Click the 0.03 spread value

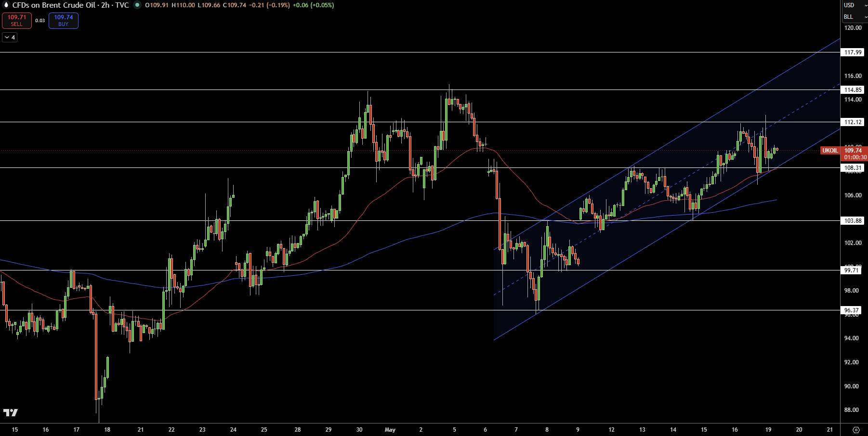click(x=40, y=21)
